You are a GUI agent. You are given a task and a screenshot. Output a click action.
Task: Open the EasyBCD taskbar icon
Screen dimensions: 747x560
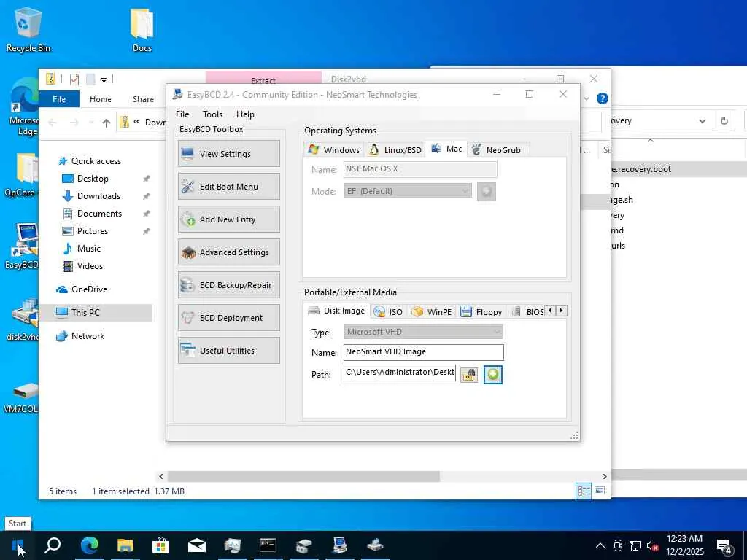click(339, 545)
